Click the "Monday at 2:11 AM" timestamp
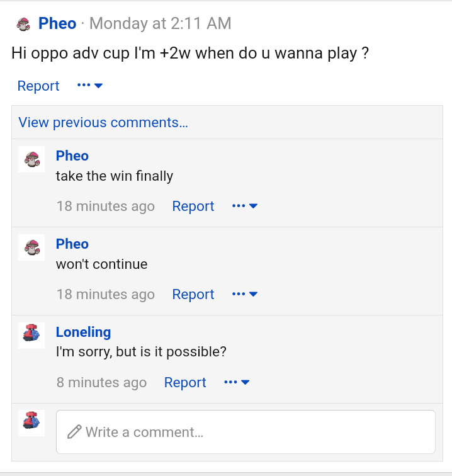This screenshot has height=476, width=452. 161,24
